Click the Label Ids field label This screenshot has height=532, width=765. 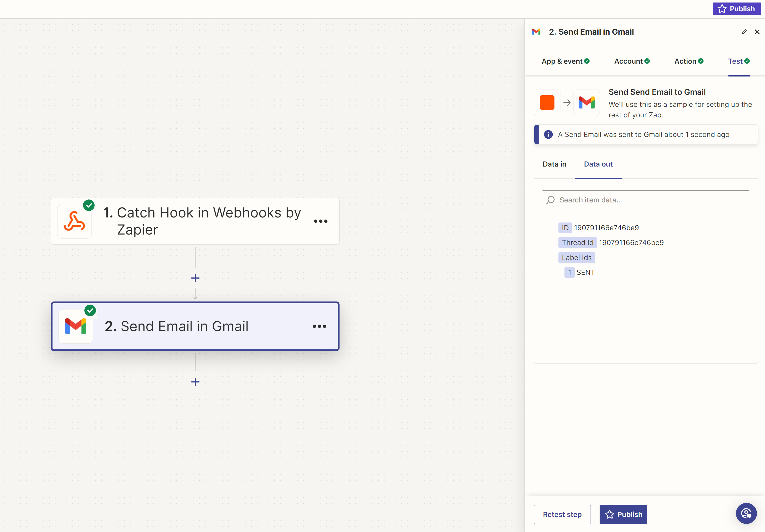[x=577, y=258]
